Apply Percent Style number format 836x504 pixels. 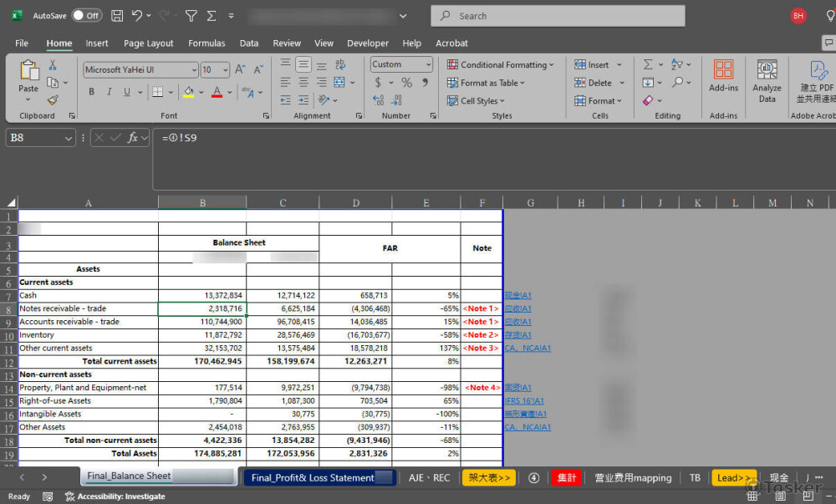click(406, 83)
